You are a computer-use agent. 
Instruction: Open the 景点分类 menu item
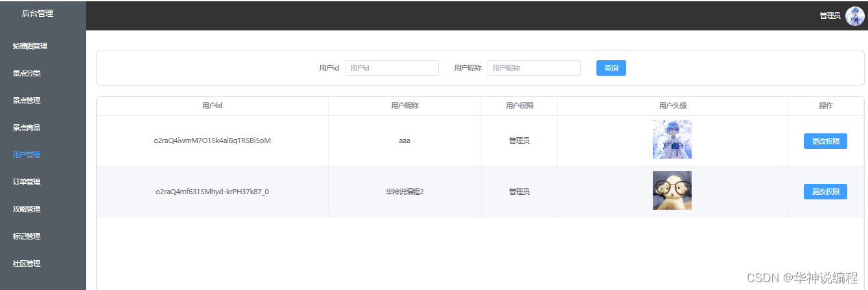pos(27,73)
